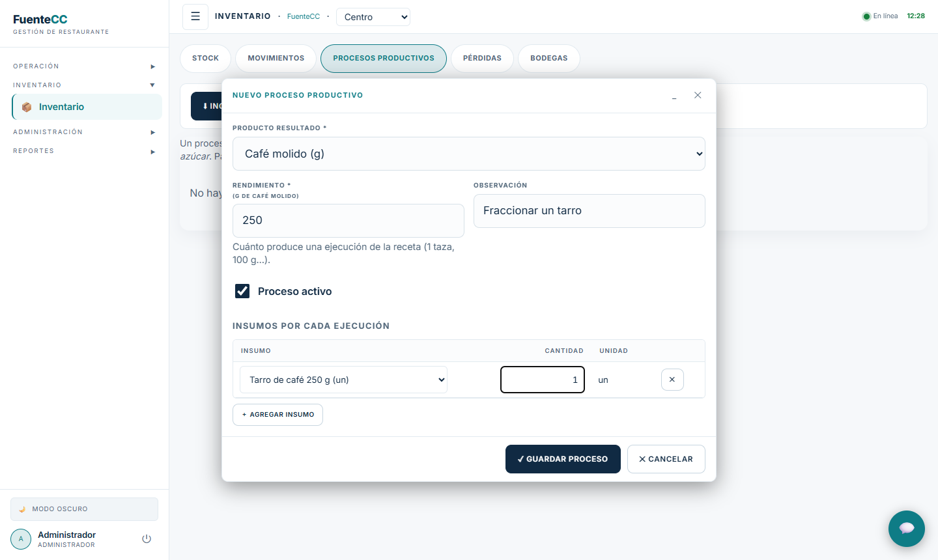Open the Centro location dropdown
This screenshot has width=938, height=560.
pos(373,17)
